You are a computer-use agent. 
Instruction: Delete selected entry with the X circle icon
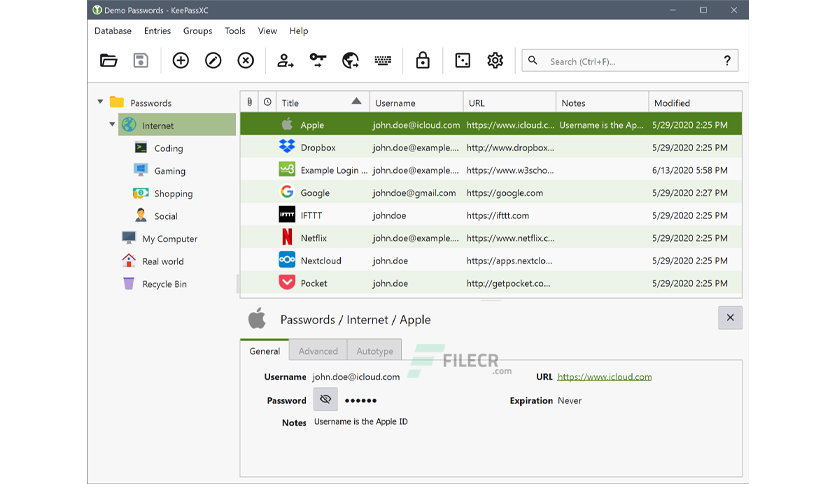(x=246, y=60)
